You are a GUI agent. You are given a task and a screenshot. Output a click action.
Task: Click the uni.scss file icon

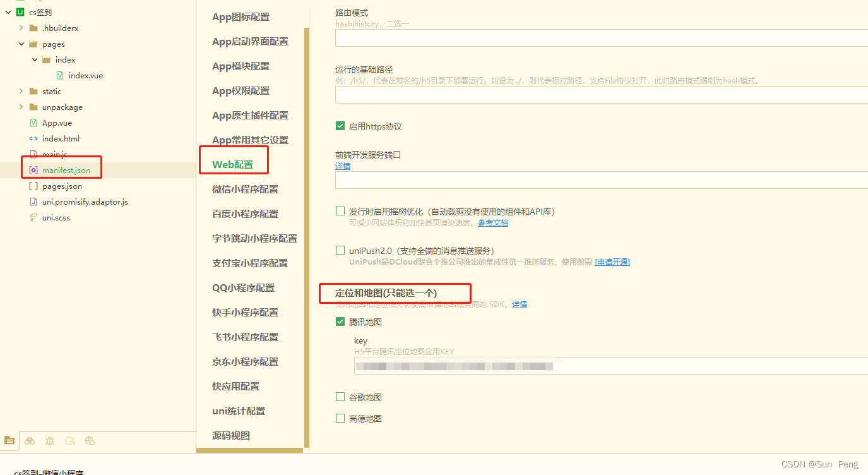[x=33, y=217]
